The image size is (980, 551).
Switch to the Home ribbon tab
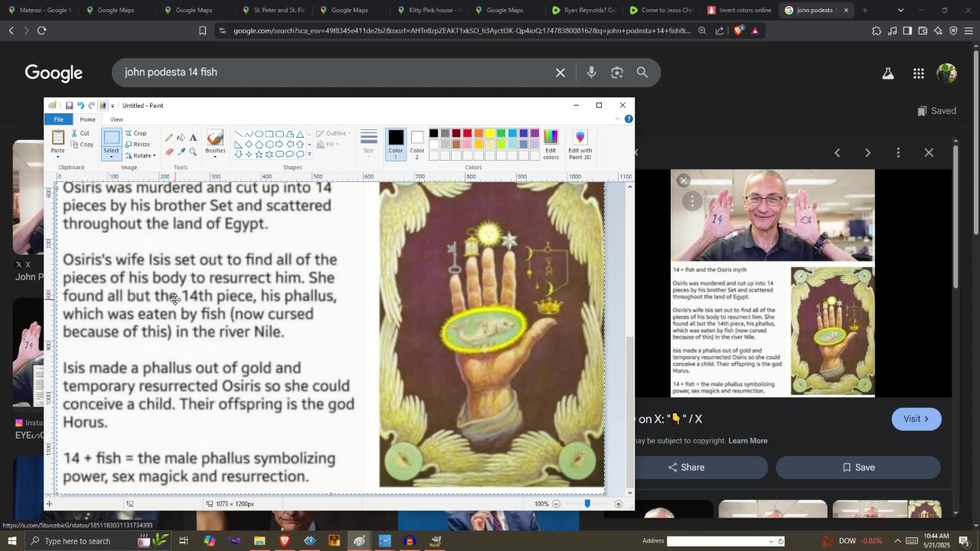click(x=87, y=119)
